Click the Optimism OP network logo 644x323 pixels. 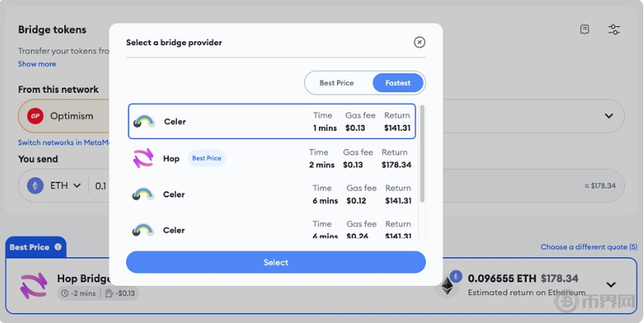pos(36,116)
